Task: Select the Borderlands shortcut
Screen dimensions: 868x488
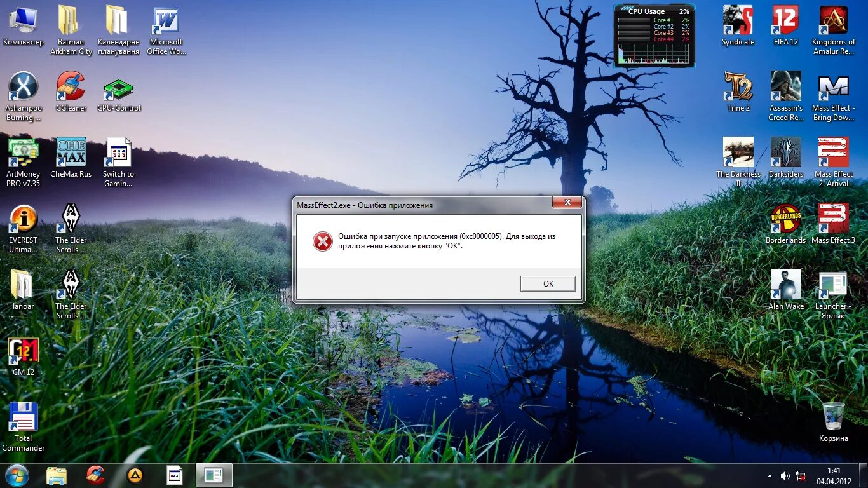Action: click(786, 224)
